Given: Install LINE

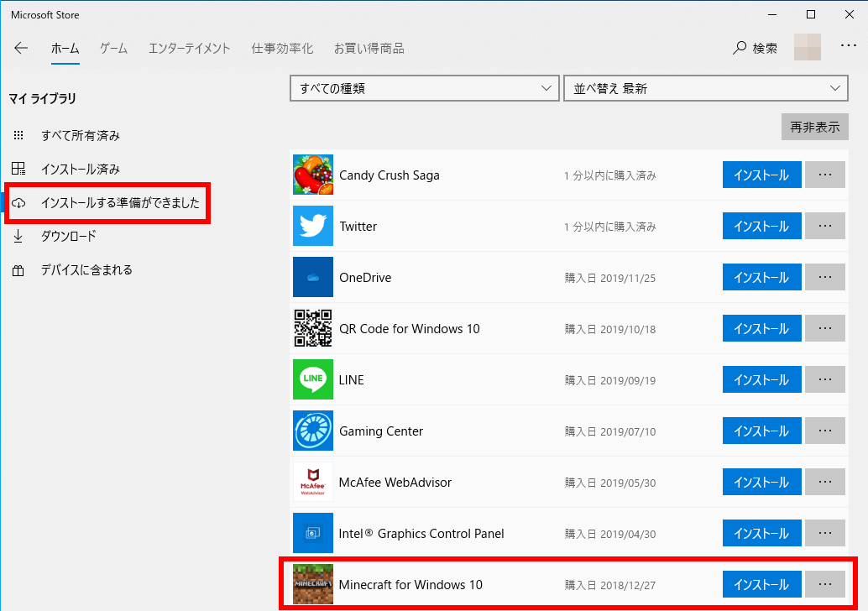Looking at the screenshot, I should (x=761, y=379).
